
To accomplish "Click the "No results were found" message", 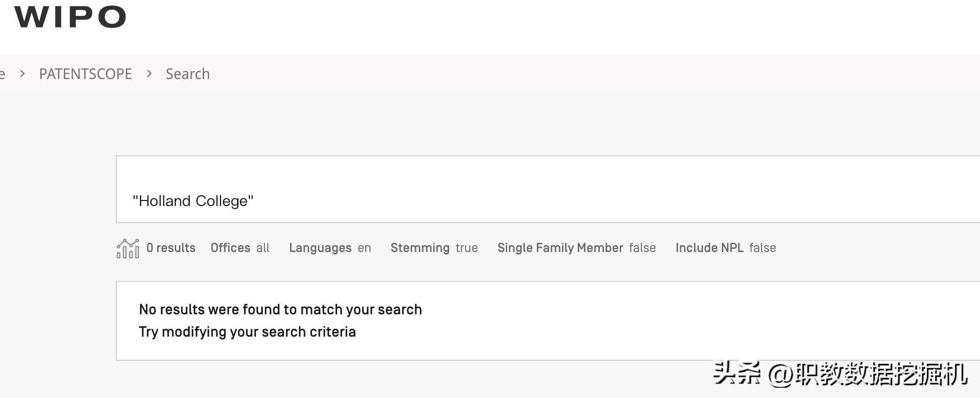I will (x=280, y=309).
